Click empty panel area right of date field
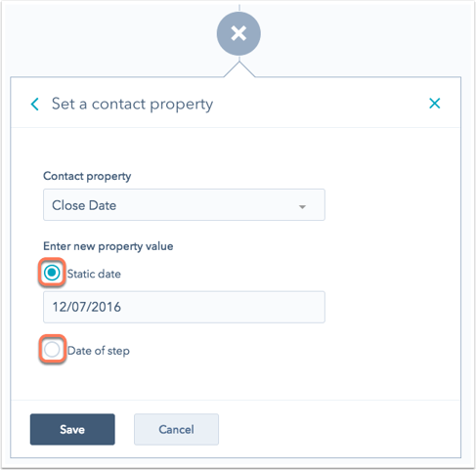The height and width of the screenshot is (470, 476). [391, 307]
